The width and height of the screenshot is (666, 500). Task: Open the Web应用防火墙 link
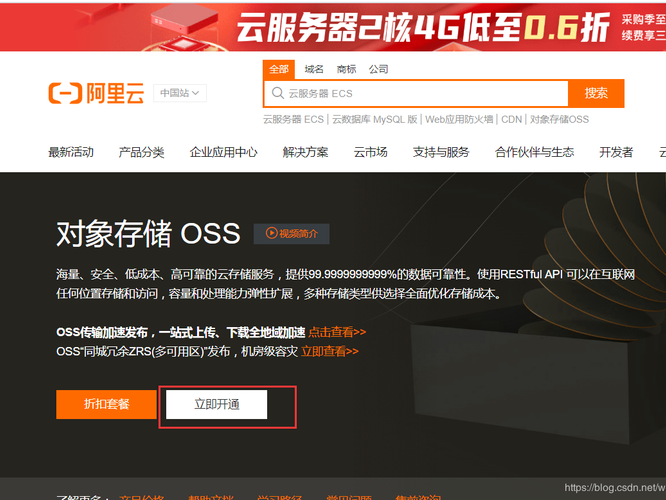pyautogui.click(x=459, y=119)
